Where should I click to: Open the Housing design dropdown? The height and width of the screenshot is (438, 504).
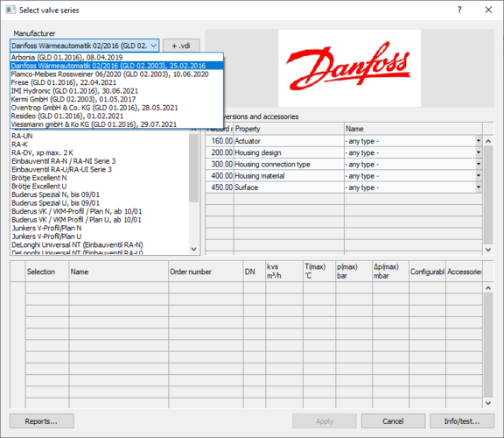click(479, 152)
